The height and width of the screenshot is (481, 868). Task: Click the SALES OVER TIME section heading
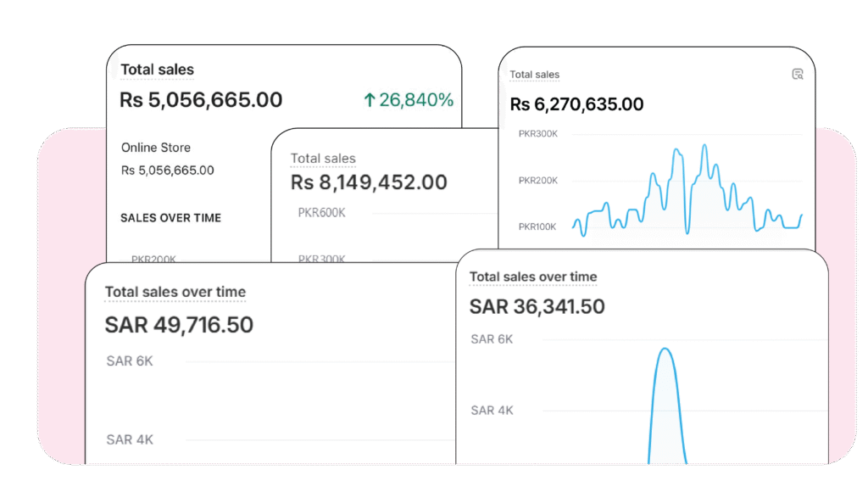[x=170, y=218]
